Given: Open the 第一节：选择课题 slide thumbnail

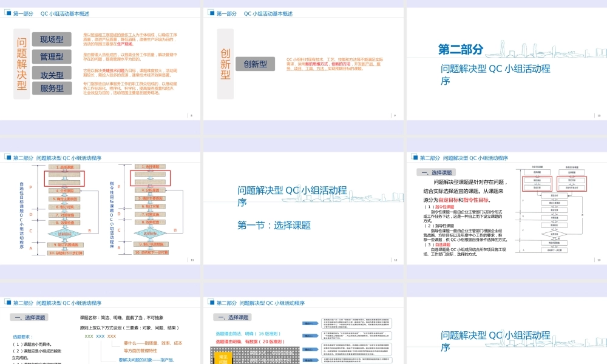Looking at the screenshot, I should 303,208.
